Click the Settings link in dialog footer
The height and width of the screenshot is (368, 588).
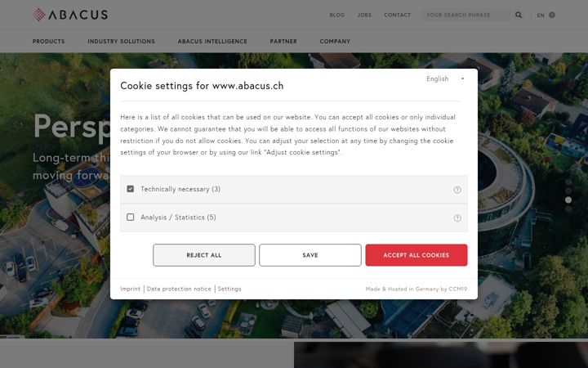point(229,289)
